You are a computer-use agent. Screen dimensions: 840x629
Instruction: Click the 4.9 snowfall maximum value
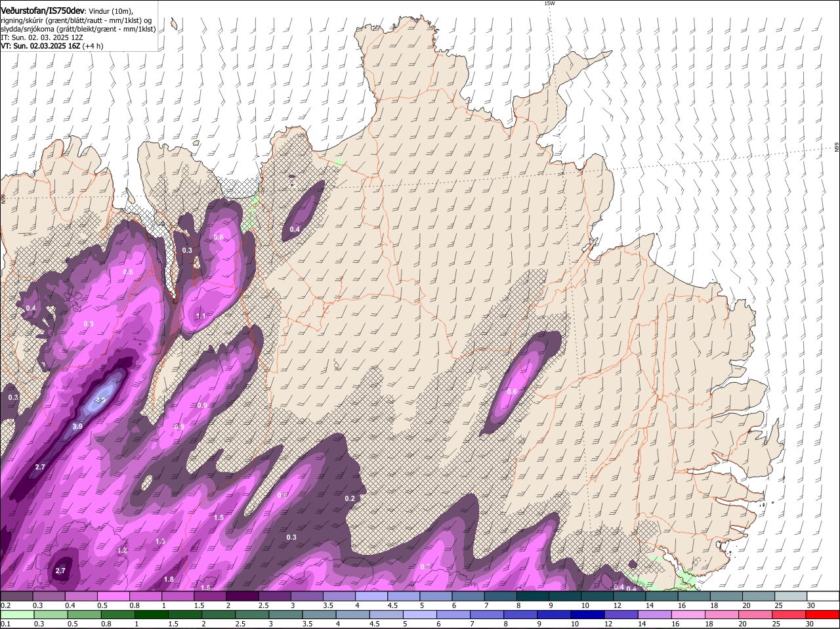[100, 399]
